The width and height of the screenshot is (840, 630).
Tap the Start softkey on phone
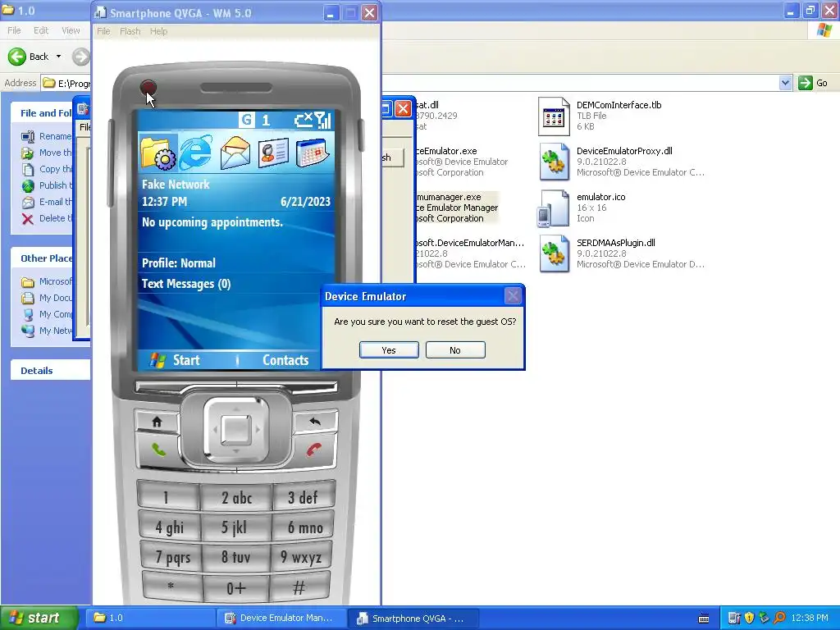(x=185, y=360)
